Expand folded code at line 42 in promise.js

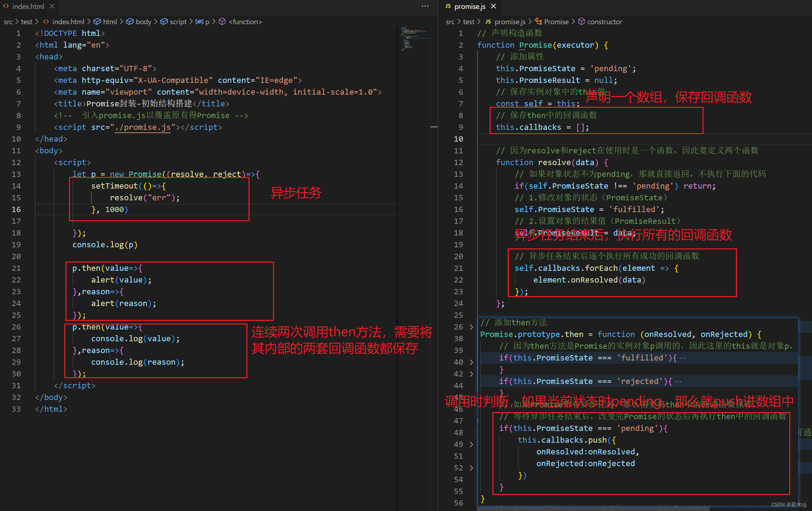pos(471,374)
